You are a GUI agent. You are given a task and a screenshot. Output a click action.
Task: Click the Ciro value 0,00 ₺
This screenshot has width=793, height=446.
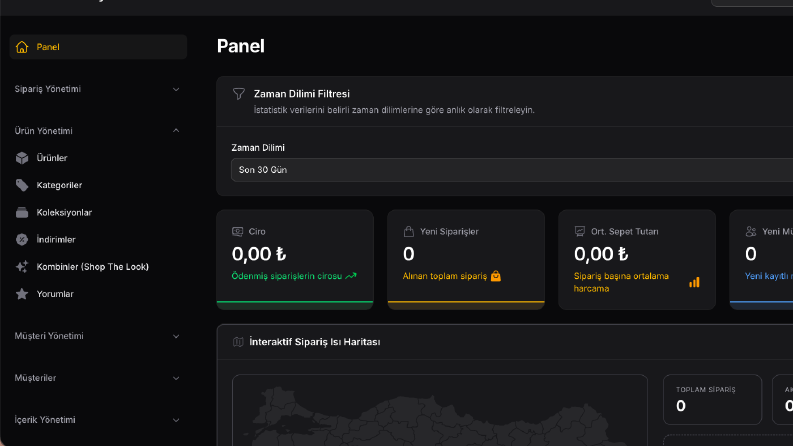259,254
